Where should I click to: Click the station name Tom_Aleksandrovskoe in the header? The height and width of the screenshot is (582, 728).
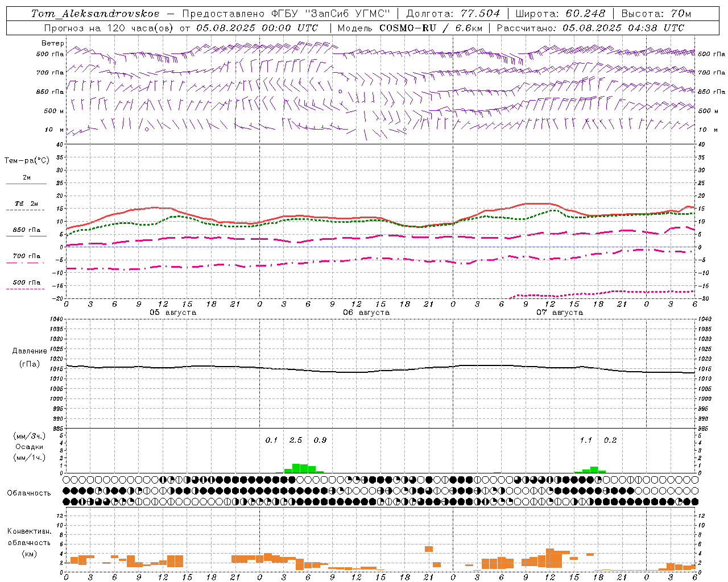point(96,14)
